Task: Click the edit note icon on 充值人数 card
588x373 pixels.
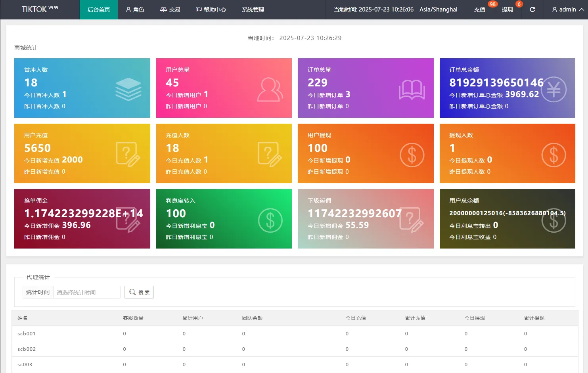Action: coord(270,155)
